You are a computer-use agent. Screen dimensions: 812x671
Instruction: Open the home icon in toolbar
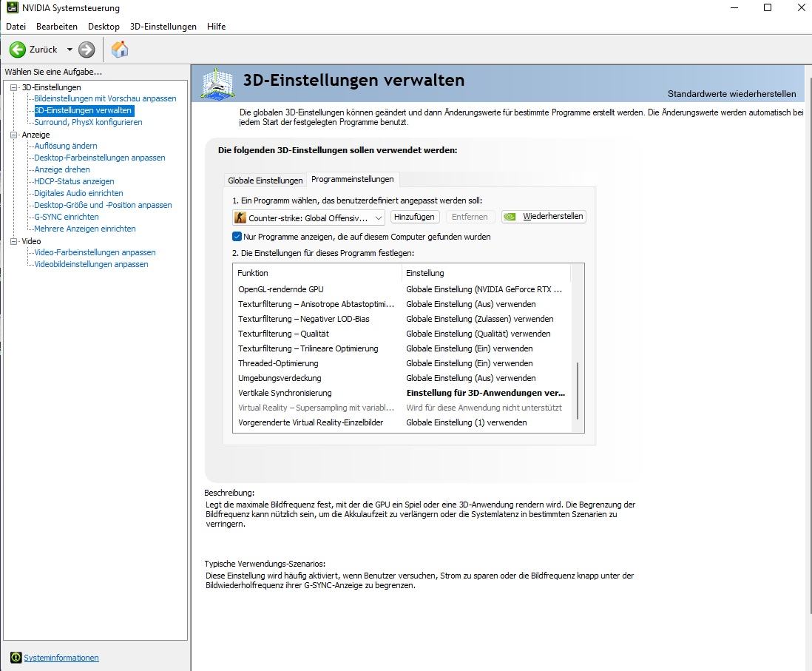[120, 50]
